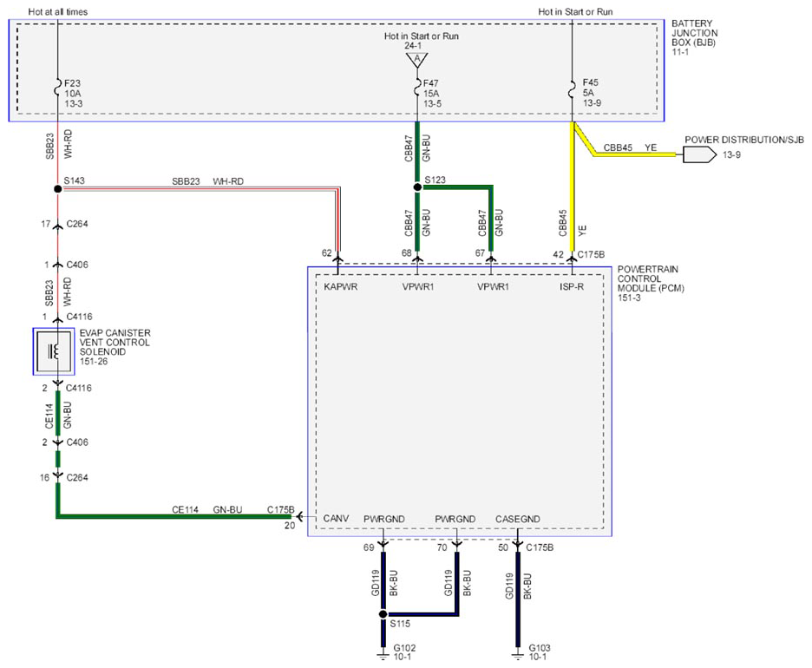Click the '151-3' reference under PCM label
Screen dimensions: 812x668
tap(629, 298)
